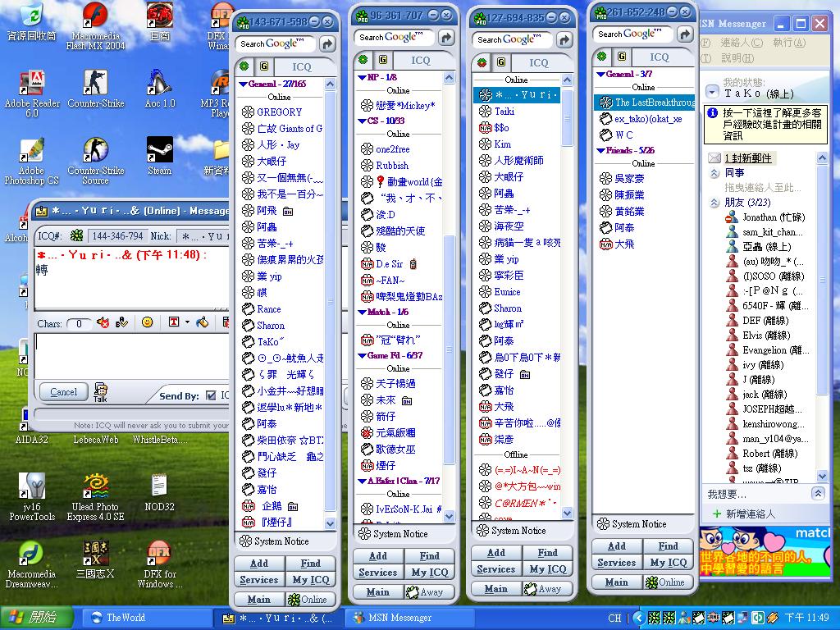840x630 pixels.
Task: Select the DFX for Windows desktop icon
Action: click(x=160, y=564)
